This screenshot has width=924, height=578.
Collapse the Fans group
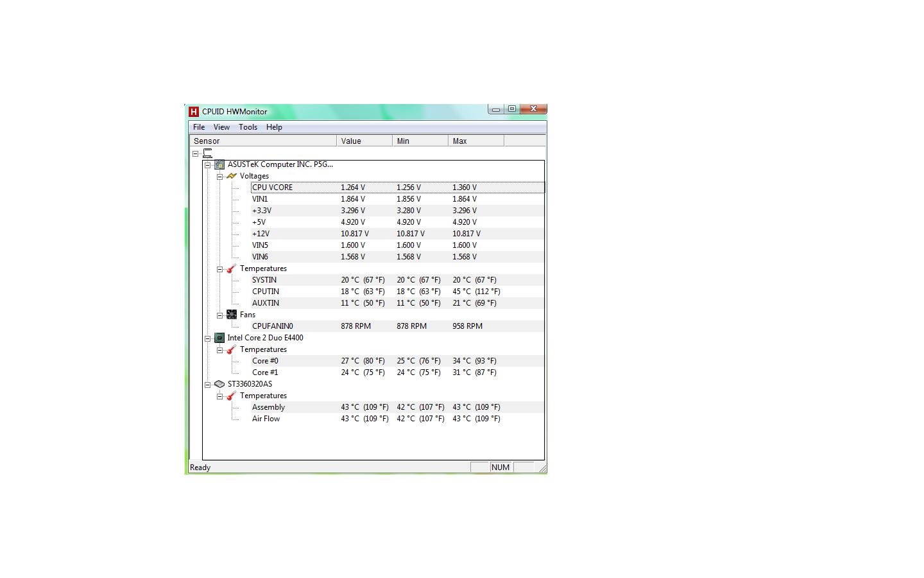coord(220,315)
